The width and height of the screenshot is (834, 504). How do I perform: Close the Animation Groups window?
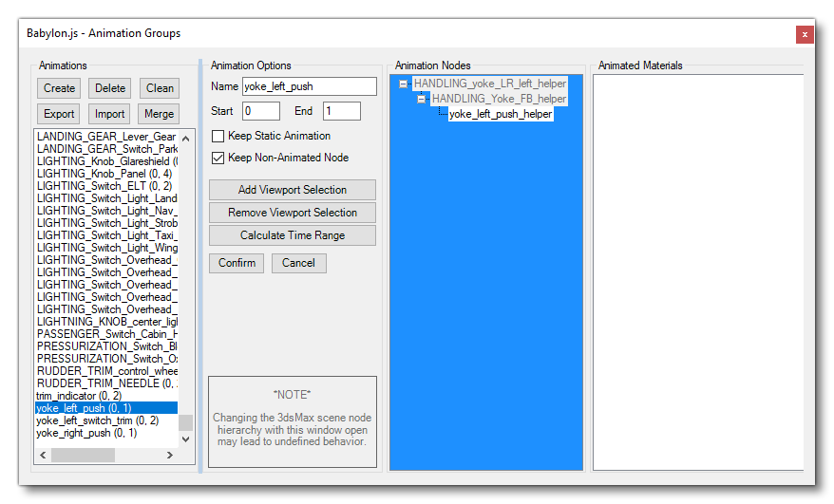(x=805, y=34)
